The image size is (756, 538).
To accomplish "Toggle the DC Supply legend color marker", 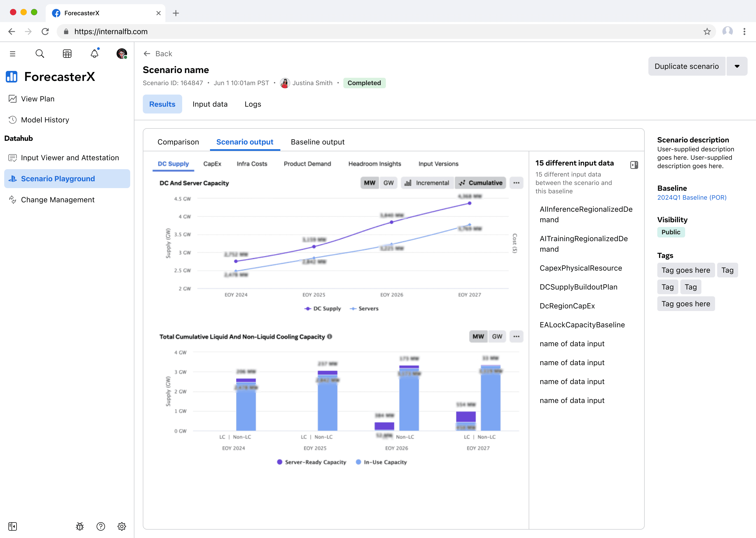I will tap(307, 308).
